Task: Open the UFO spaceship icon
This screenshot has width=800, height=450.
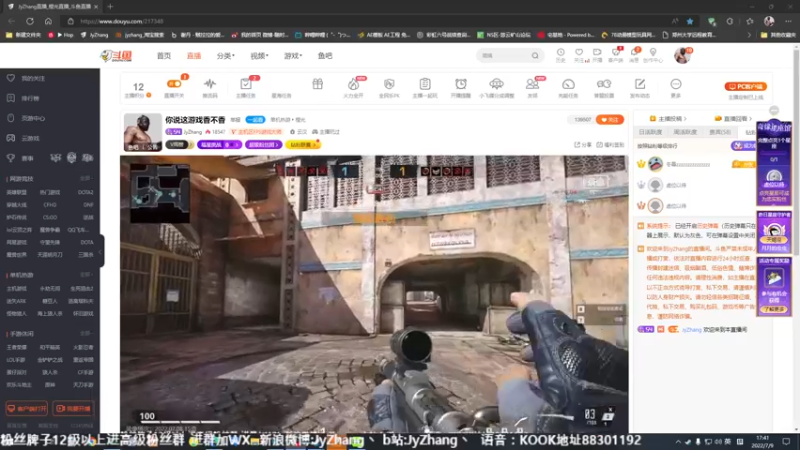Action: 496,87
